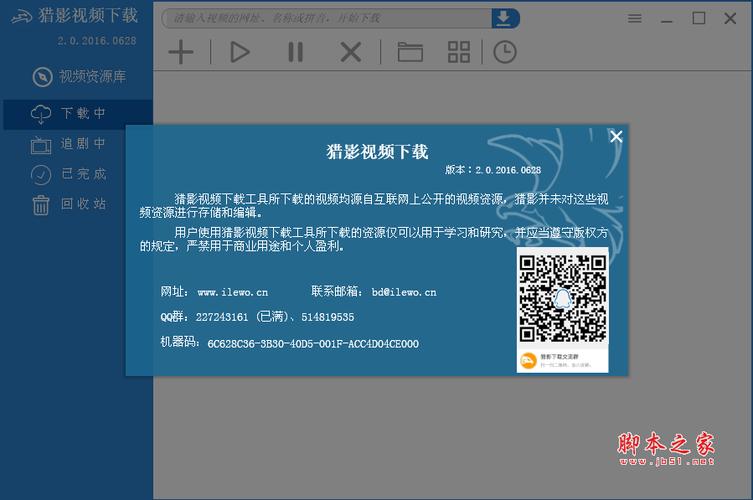Click the QQ group number 514819535
This screenshot has width=753, height=500.
(x=328, y=317)
